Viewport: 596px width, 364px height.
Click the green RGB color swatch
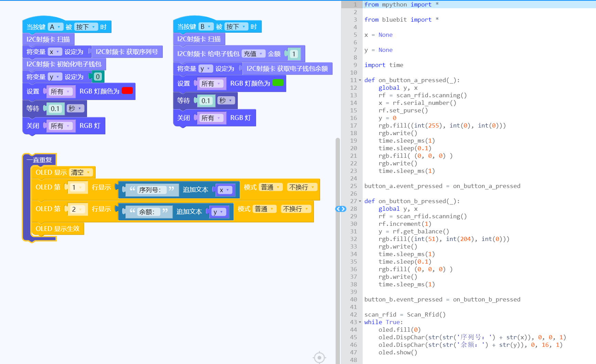coord(278,83)
